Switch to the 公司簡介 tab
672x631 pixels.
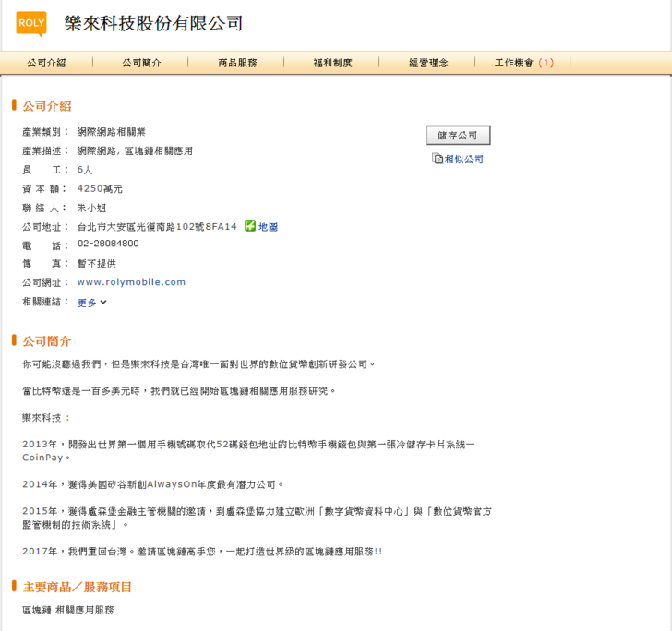141,63
